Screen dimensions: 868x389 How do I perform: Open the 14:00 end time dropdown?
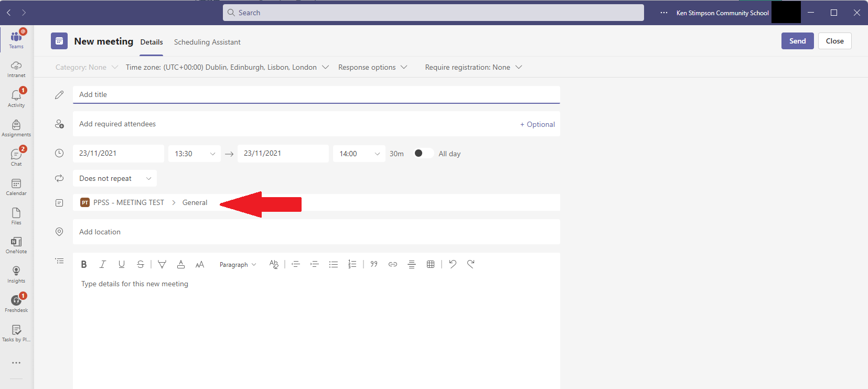(x=359, y=154)
